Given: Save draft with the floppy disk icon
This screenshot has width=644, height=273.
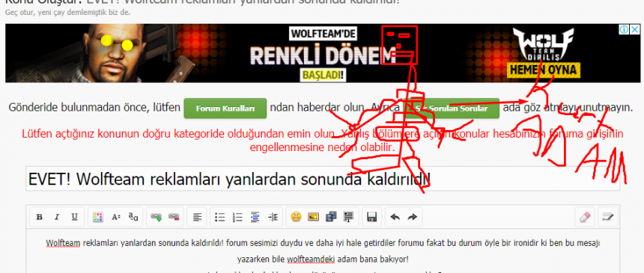Looking at the screenshot, I should 371,217.
